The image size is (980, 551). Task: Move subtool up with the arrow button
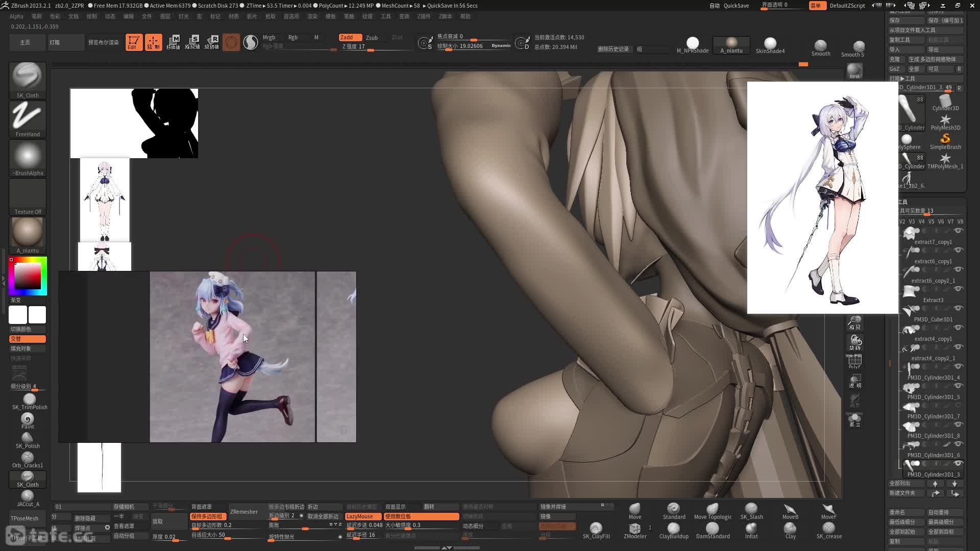pos(935,483)
